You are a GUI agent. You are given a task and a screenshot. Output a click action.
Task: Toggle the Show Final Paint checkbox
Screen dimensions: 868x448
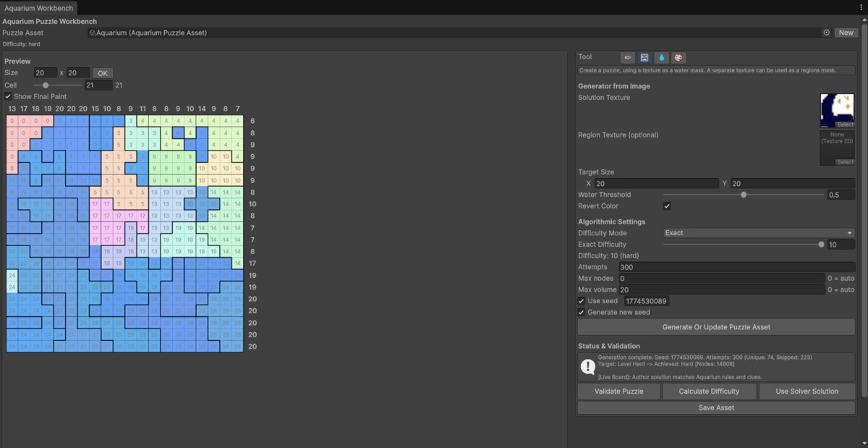coord(8,96)
